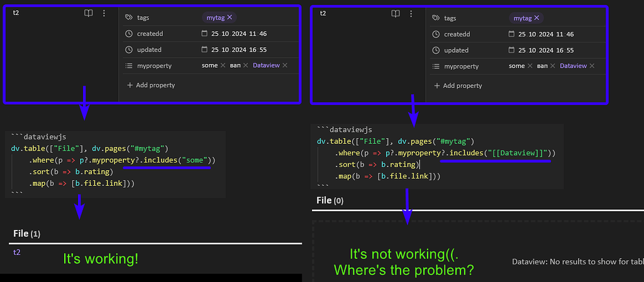Open calendar picker for updated in right note
Image resolution: width=644 pixels, height=282 pixels.
pos(511,50)
